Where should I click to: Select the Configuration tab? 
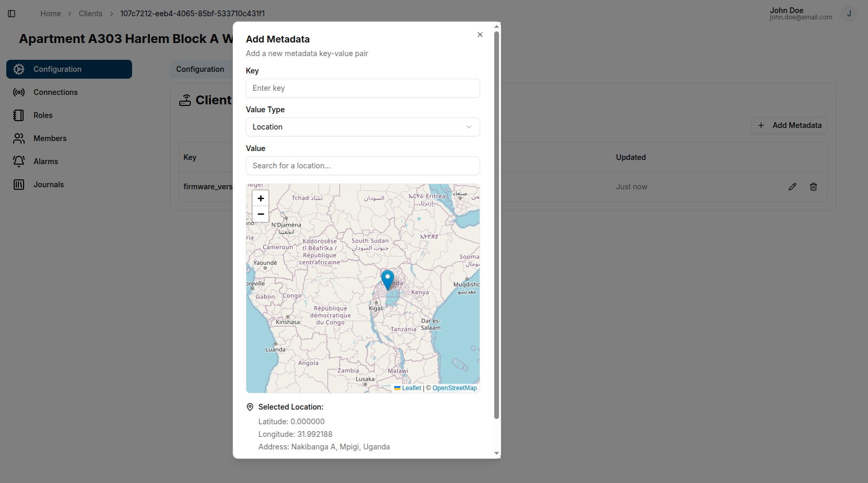pos(200,69)
